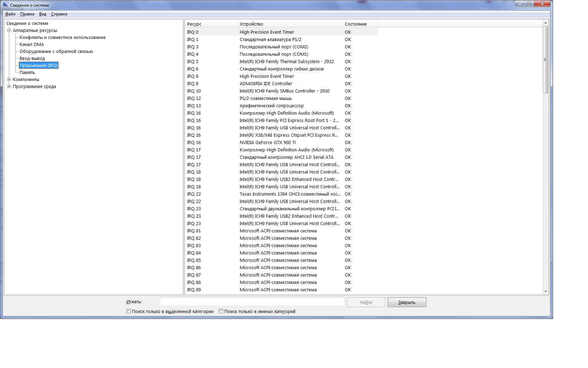The width and height of the screenshot is (588, 368).
Task: Select Intel ICH9 Family PCI Express Root Port
Action: coord(281,120)
